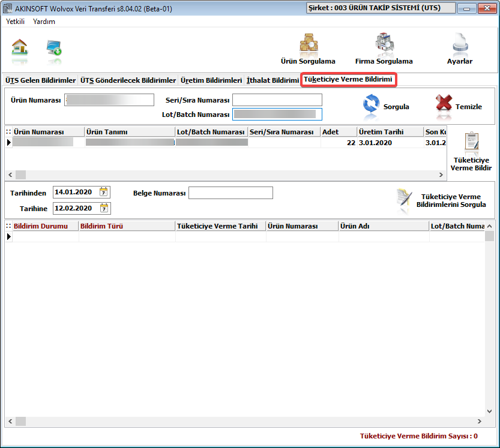Sort lower grid by Ürün Numarası header
500x448 pixels.
pyautogui.click(x=303, y=226)
